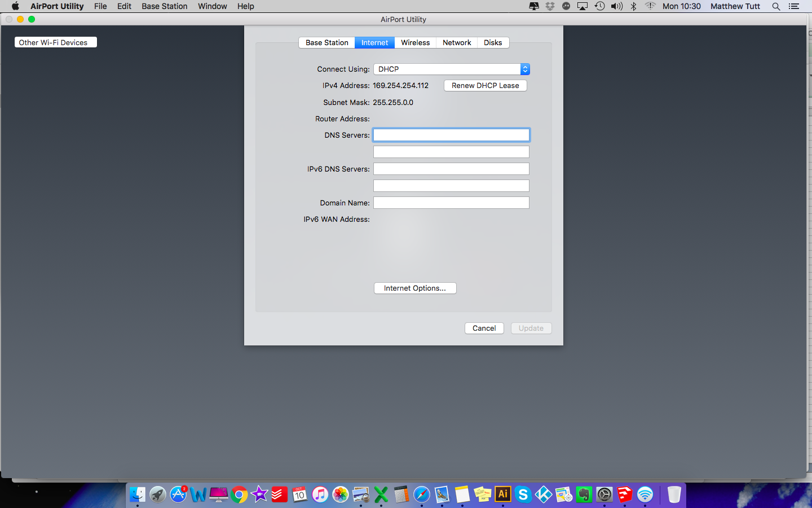Launch Kodi from the Dock

544,495
